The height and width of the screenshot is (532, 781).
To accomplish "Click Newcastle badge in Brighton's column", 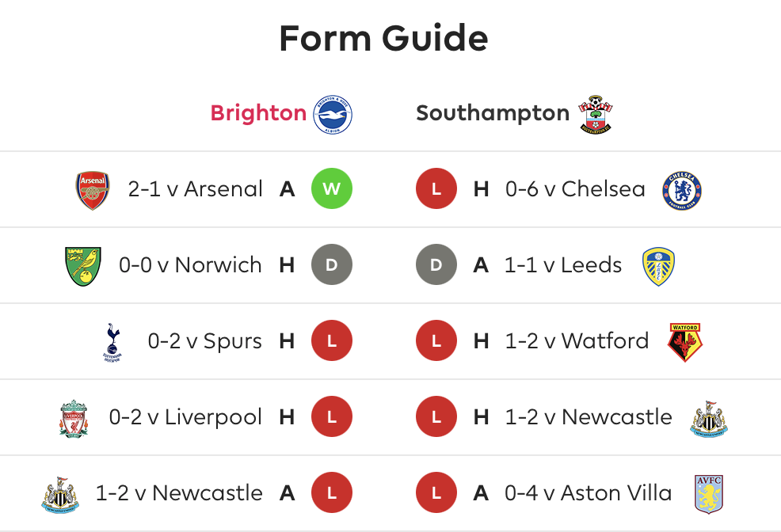I will click(x=60, y=495).
